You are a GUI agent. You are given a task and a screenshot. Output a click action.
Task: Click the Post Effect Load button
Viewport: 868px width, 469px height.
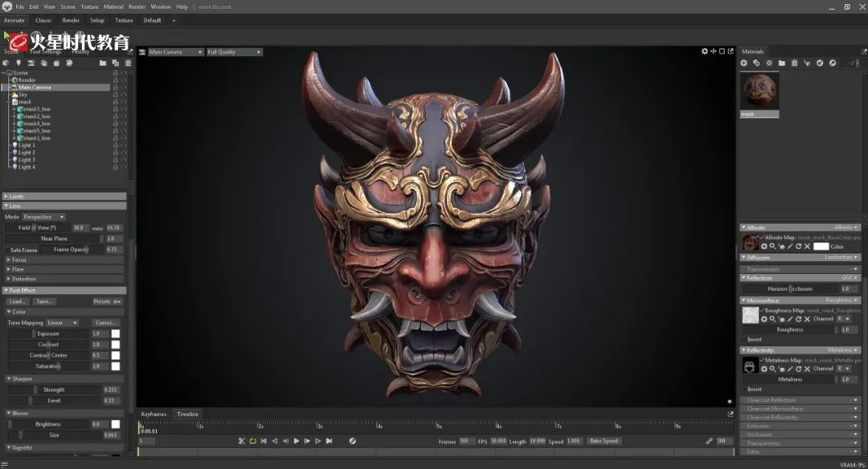coord(17,301)
